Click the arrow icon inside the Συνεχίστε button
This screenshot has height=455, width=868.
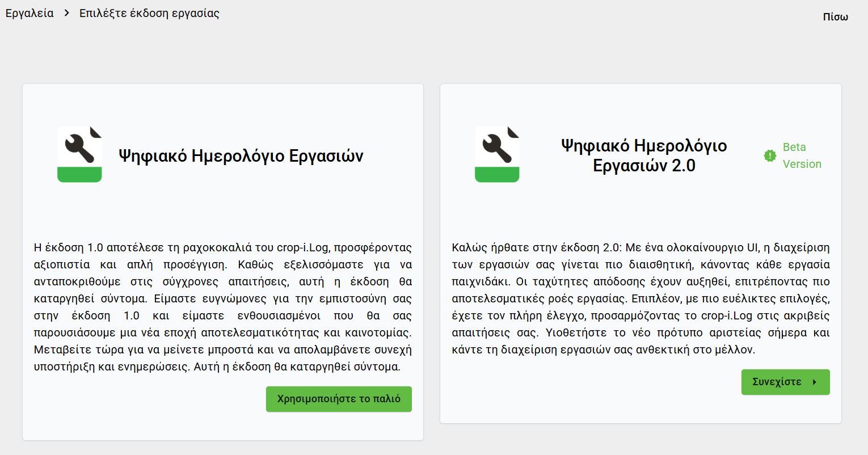pos(815,382)
